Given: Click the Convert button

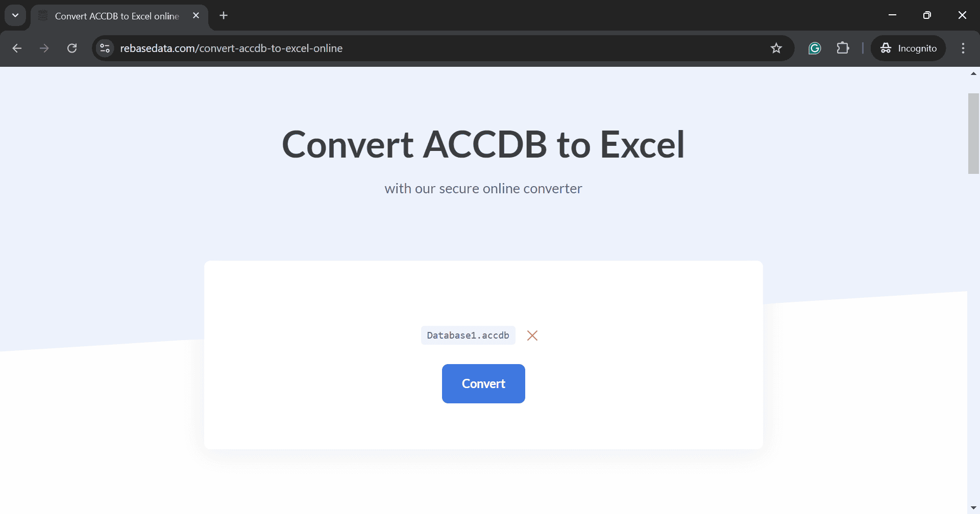Looking at the screenshot, I should [x=483, y=383].
